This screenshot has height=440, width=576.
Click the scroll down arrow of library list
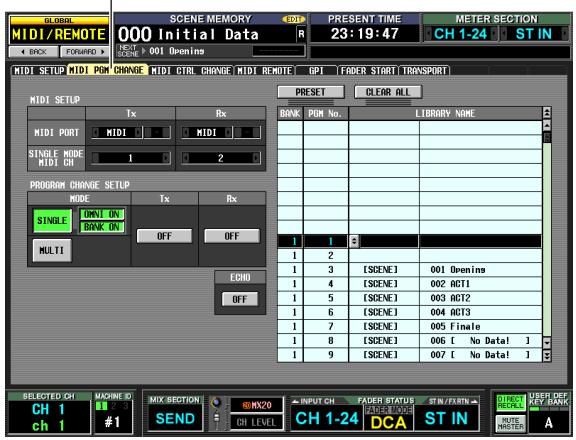coord(547,342)
